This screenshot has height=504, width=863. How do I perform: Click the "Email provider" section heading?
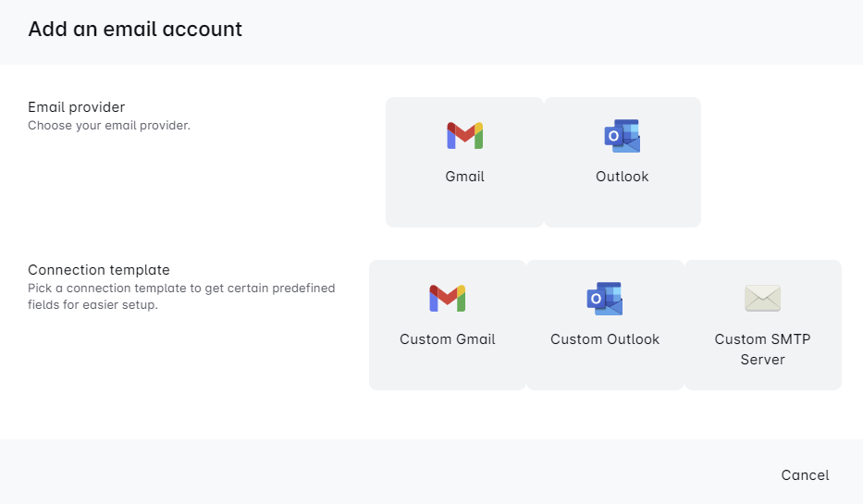point(76,107)
